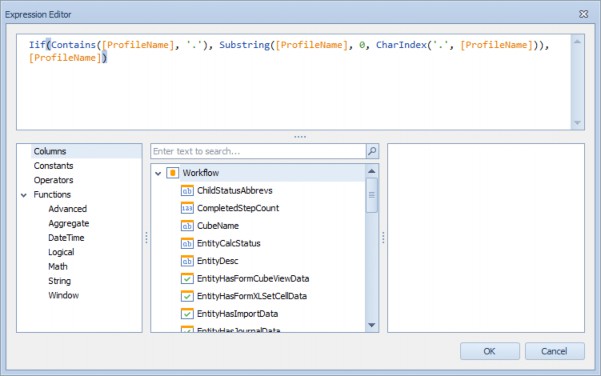The width and height of the screenshot is (601, 376).
Task: Select the EntityDesc column
Action: (x=217, y=261)
